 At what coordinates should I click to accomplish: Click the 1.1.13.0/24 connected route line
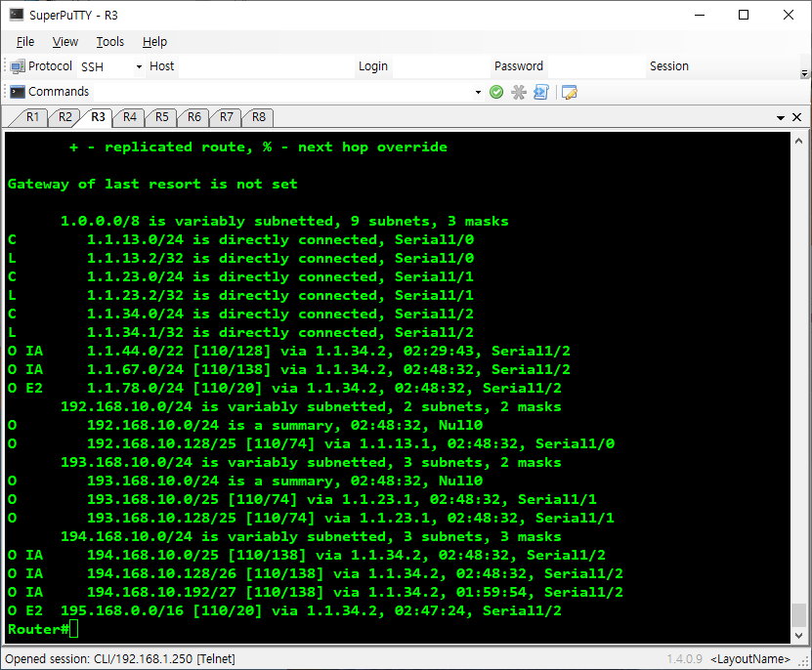tap(240, 239)
